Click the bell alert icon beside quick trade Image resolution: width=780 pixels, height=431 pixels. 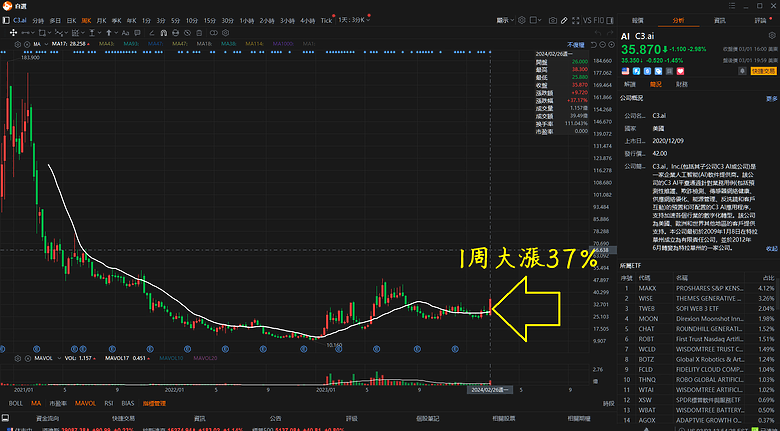(x=743, y=71)
